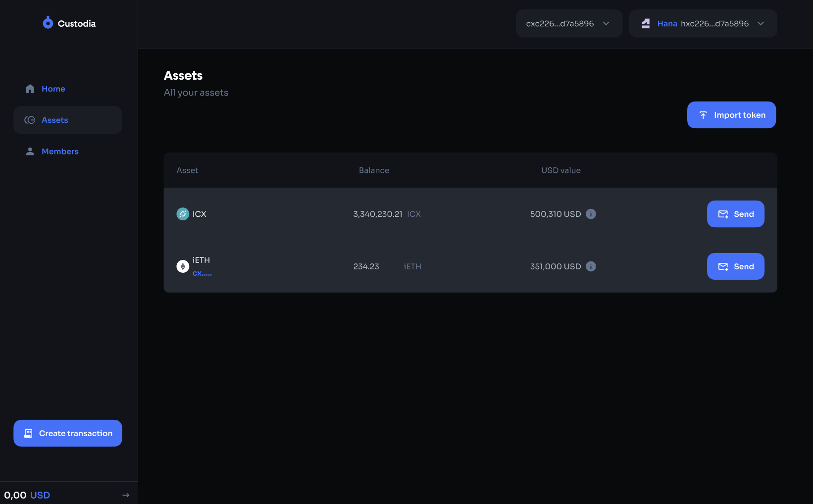This screenshot has height=504, width=813.
Task: Click the ICX token icon
Action: 183,214
